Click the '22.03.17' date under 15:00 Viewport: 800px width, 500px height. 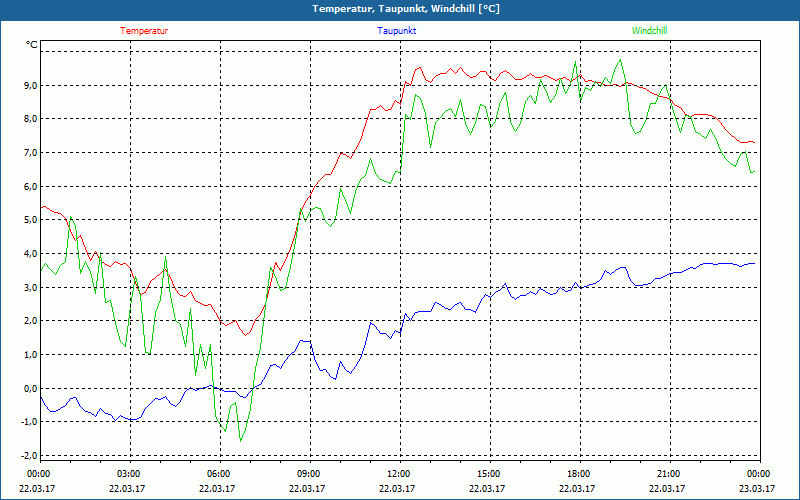click(487, 488)
